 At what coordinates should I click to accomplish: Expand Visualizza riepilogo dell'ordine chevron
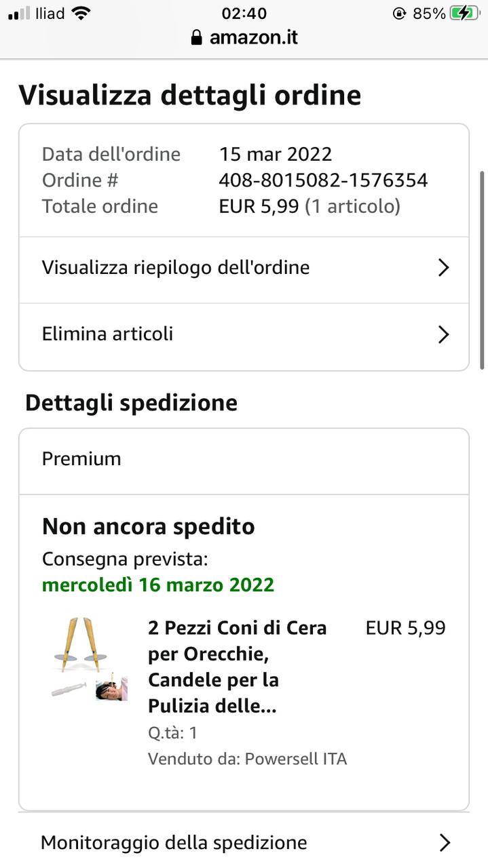coord(443,268)
